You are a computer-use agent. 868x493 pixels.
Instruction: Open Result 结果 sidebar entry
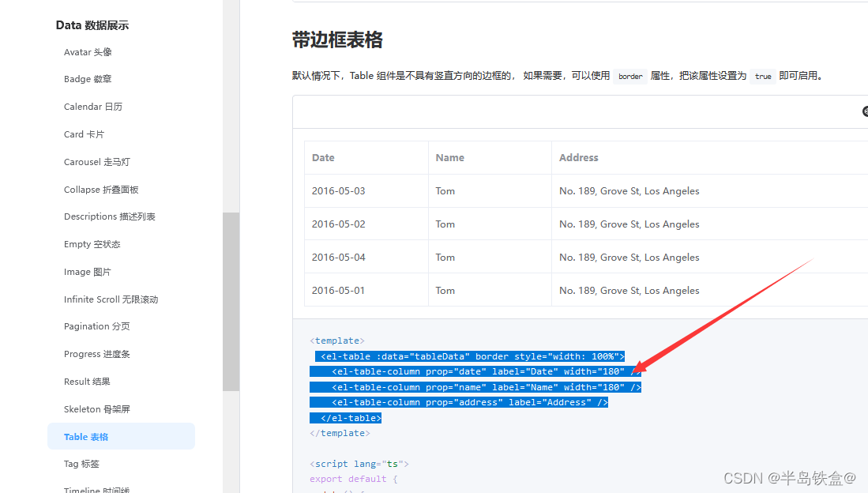click(87, 382)
